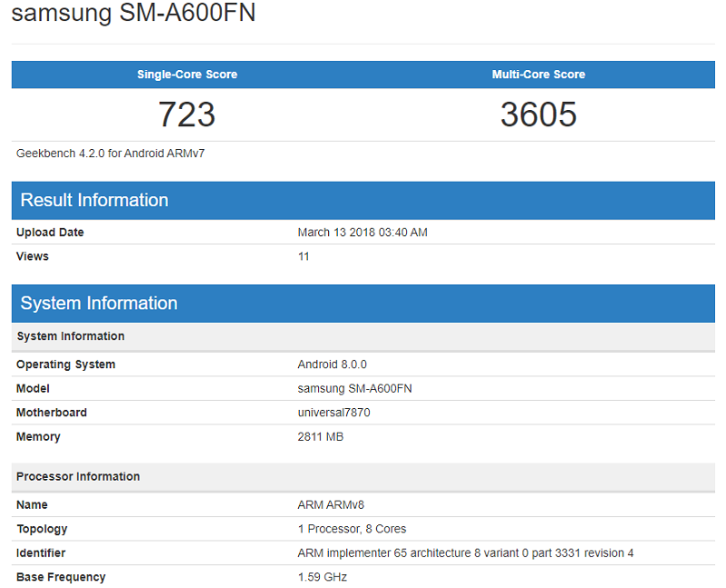Select the Multi-Core Score header
The image size is (726, 588).
(x=539, y=75)
